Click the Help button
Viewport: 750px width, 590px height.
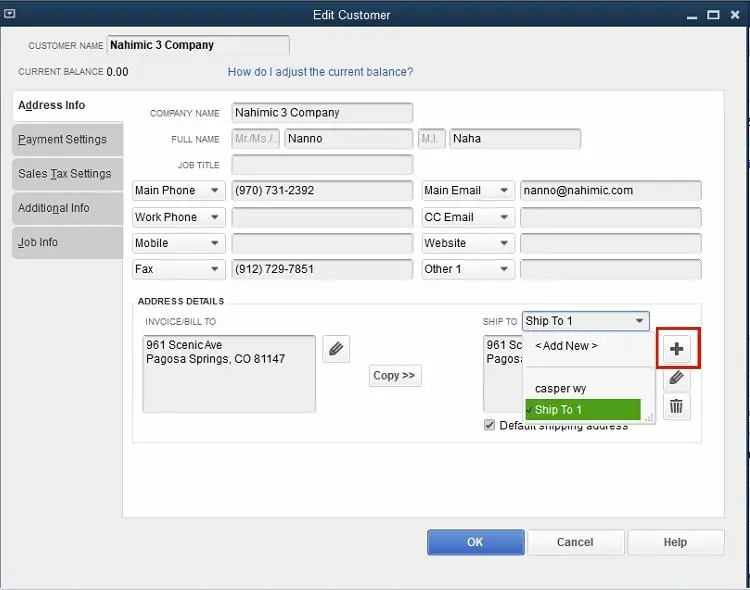click(x=675, y=542)
